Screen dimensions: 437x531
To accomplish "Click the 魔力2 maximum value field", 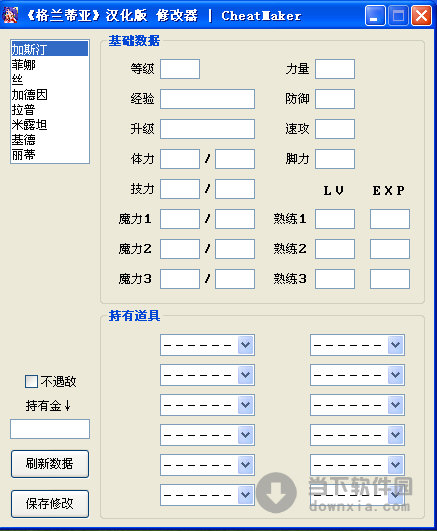I will coord(235,249).
